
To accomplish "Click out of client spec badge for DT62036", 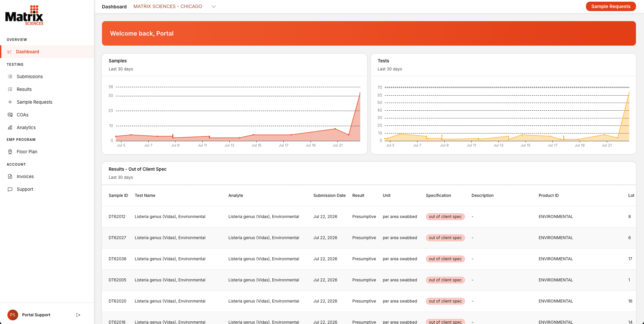I will [445, 259].
